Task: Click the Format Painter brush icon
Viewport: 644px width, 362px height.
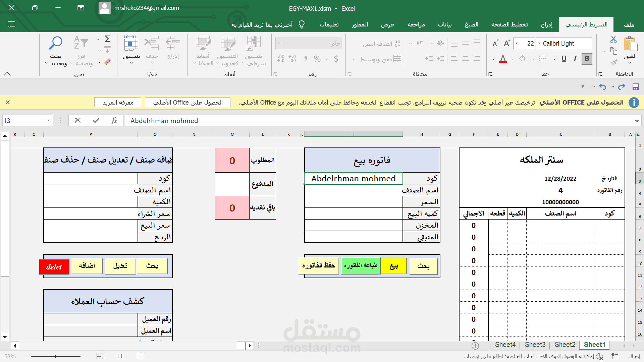Action: tap(614, 62)
